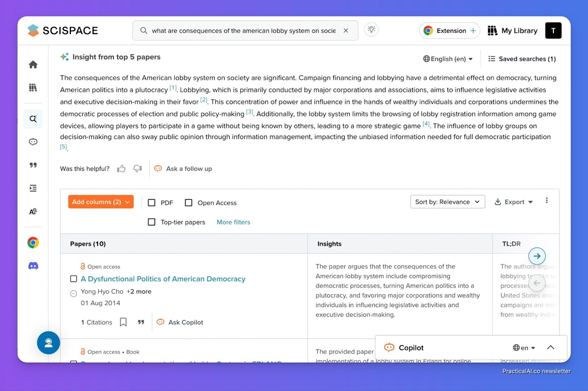Click Ask a follow up
This screenshot has height=391, width=588.
[x=183, y=169]
